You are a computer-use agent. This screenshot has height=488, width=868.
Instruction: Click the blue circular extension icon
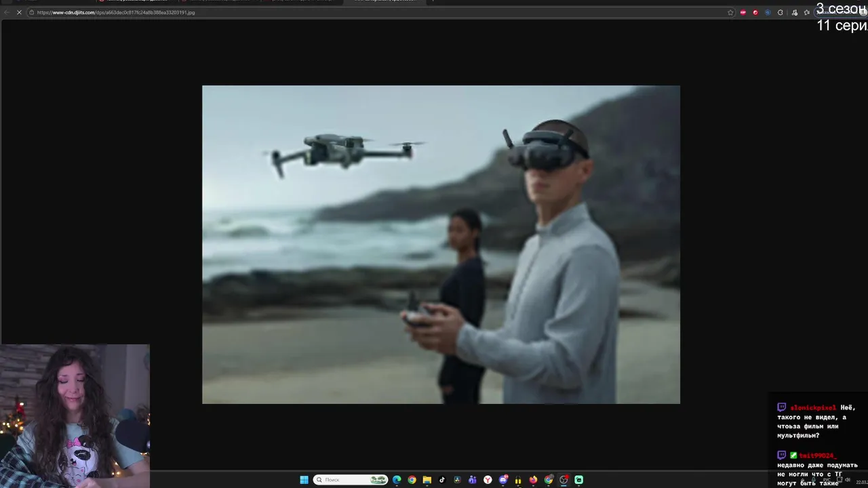click(768, 12)
